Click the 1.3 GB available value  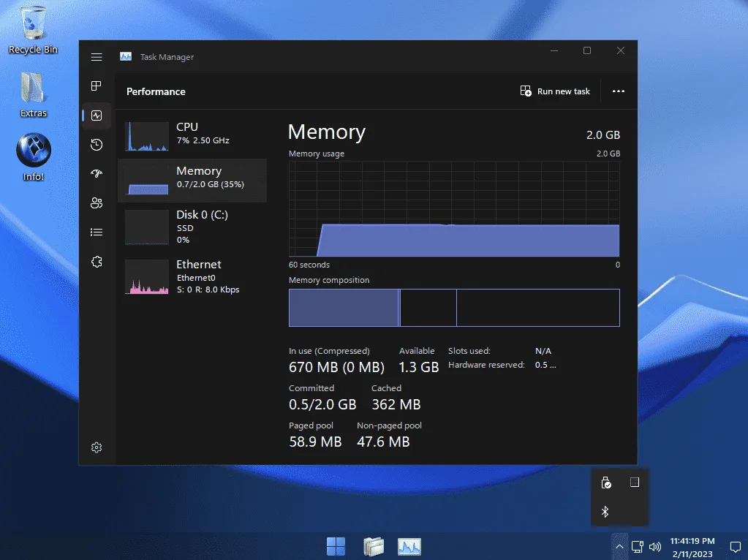[x=419, y=367]
